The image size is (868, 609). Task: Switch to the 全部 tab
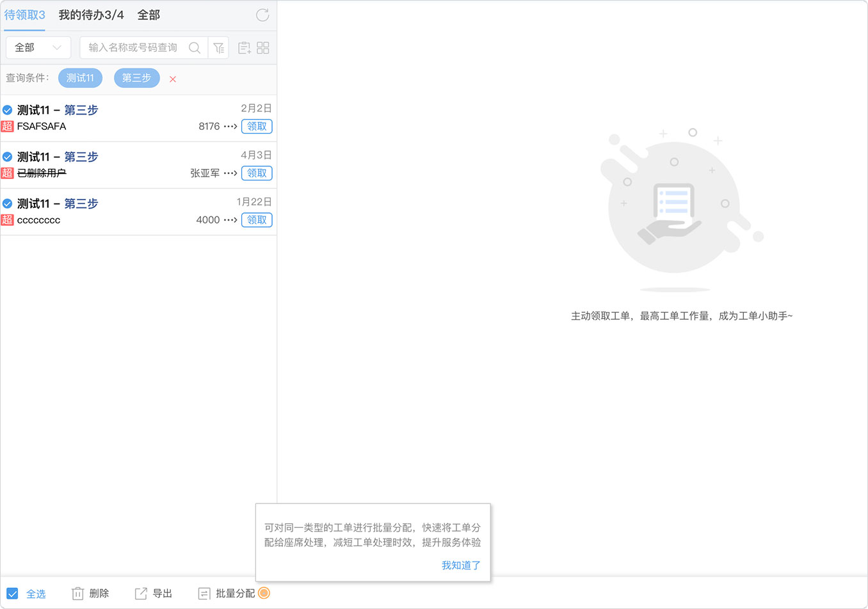point(149,15)
